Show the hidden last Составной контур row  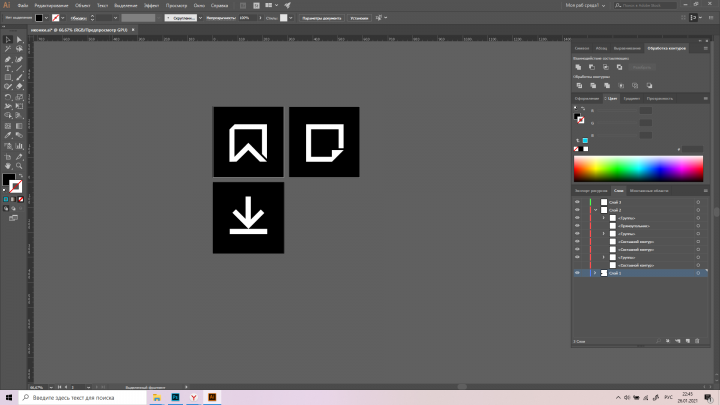[x=577, y=265]
